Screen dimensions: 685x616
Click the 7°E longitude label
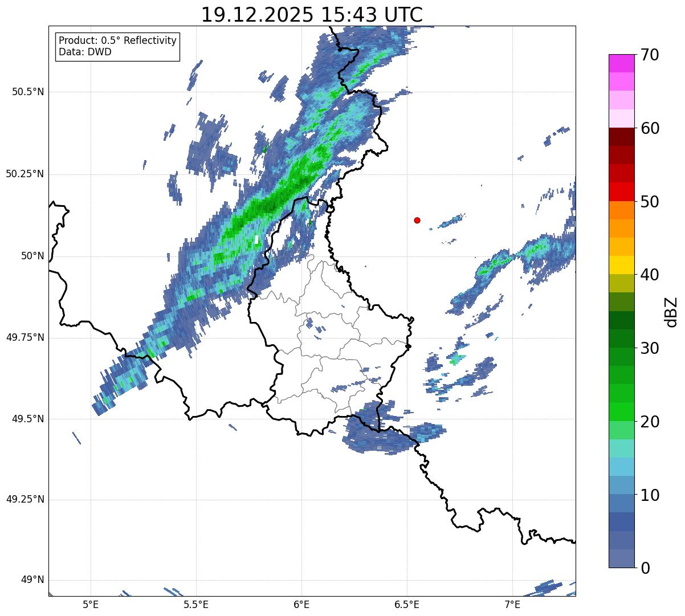(x=512, y=604)
